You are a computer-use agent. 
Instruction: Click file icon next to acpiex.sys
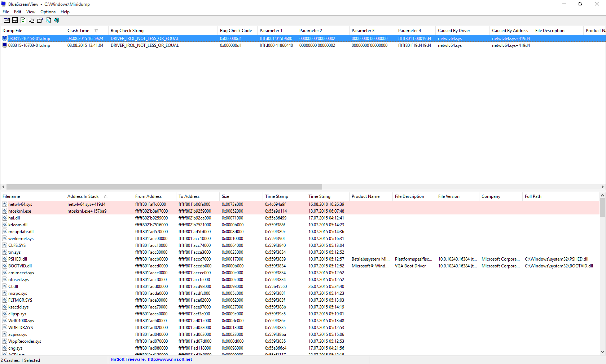[5, 334]
